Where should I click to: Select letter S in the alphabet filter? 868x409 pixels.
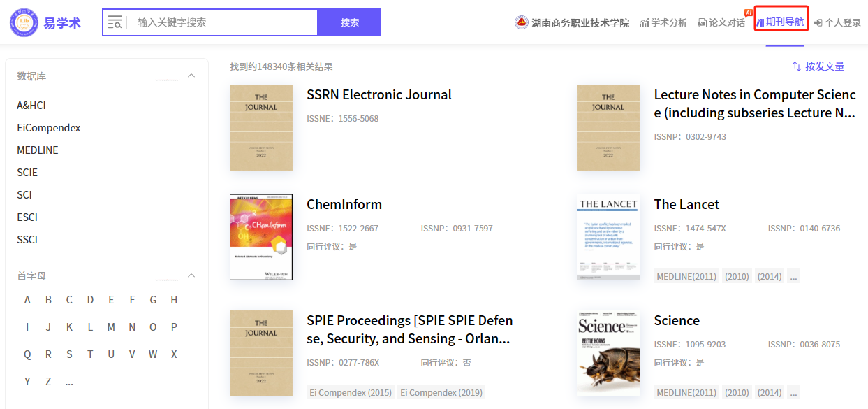pos(69,354)
